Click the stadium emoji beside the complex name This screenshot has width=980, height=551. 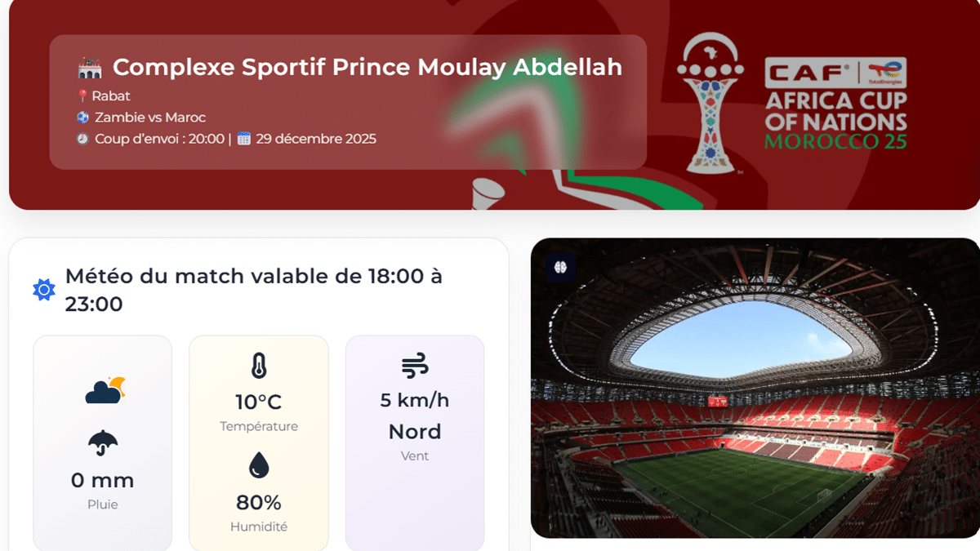click(x=89, y=67)
